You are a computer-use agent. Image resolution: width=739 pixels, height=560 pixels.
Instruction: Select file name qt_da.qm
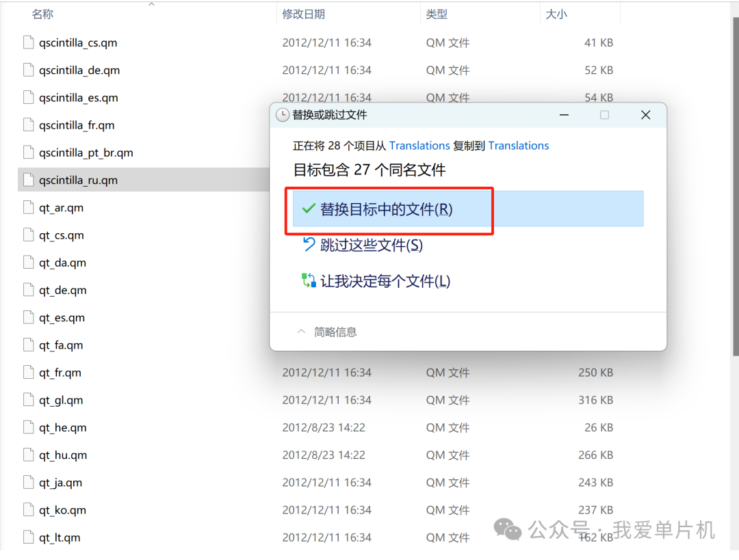(63, 263)
